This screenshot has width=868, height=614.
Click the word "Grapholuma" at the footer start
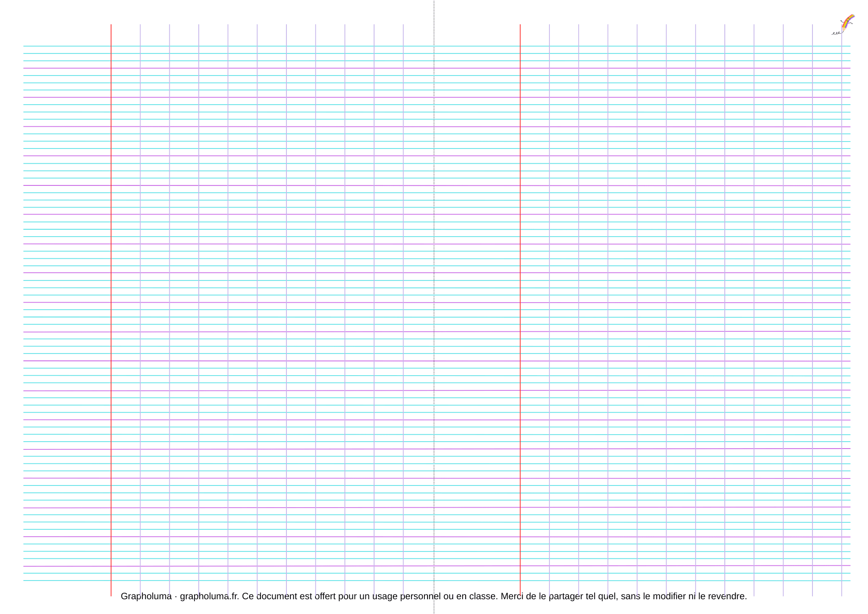[146, 596]
